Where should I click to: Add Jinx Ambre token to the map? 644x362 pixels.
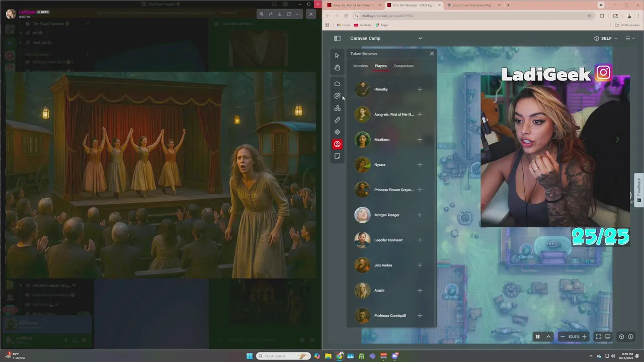coord(420,265)
